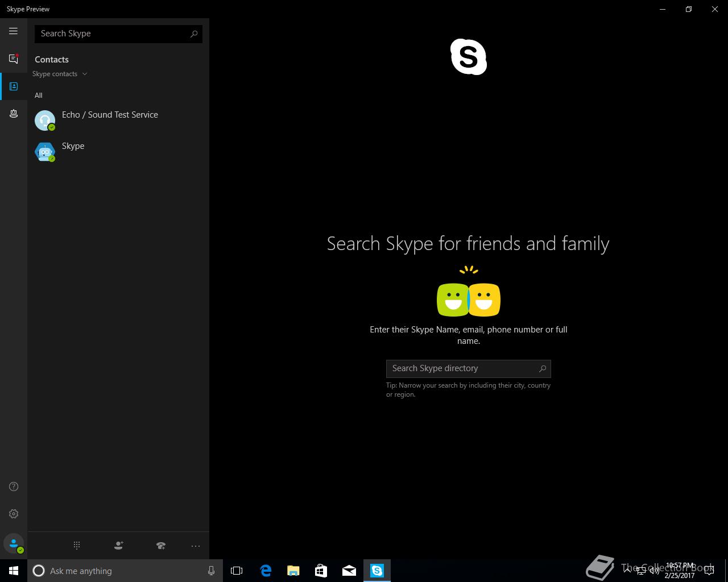Screen dimensions: 728x582
Task: Expand the Skype contacts filter dropdown
Action: [60, 74]
